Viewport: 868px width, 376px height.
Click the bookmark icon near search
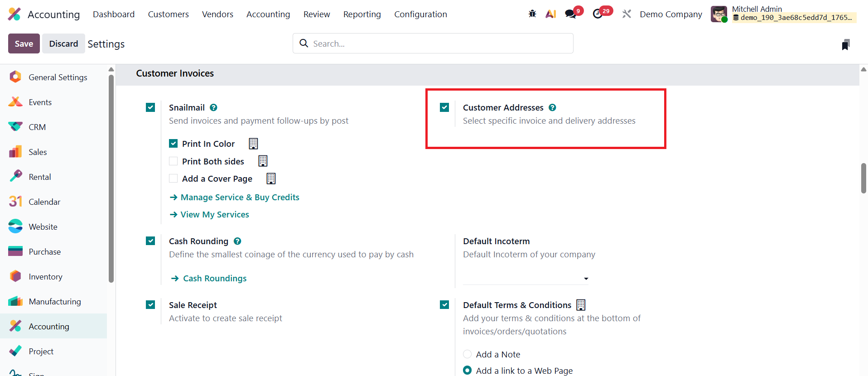[845, 44]
